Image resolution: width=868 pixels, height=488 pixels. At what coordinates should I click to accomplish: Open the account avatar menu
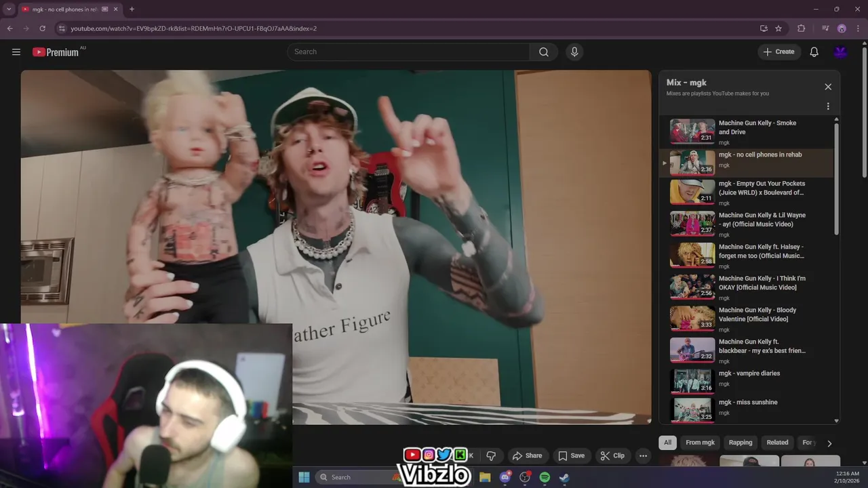tap(841, 52)
